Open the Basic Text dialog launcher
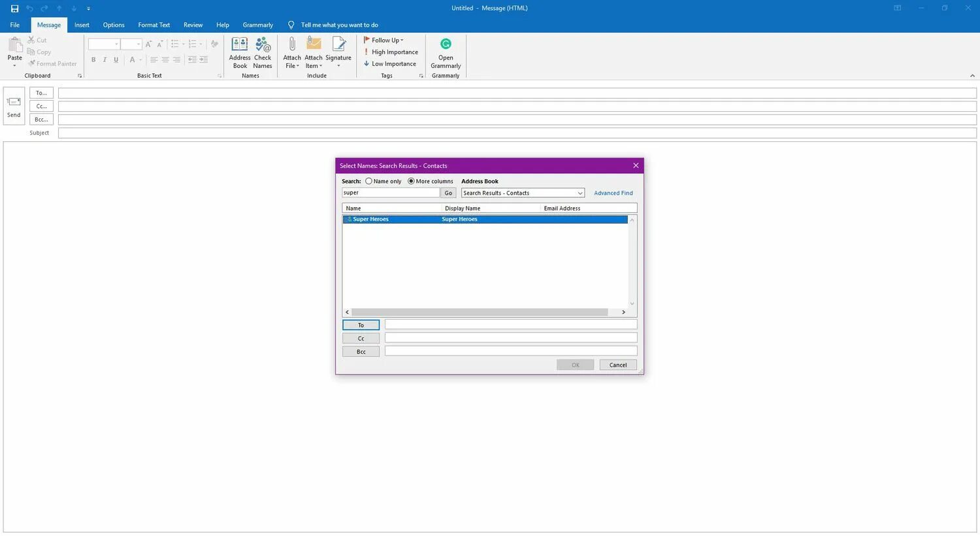Image resolution: width=980 pixels, height=536 pixels. click(220, 76)
